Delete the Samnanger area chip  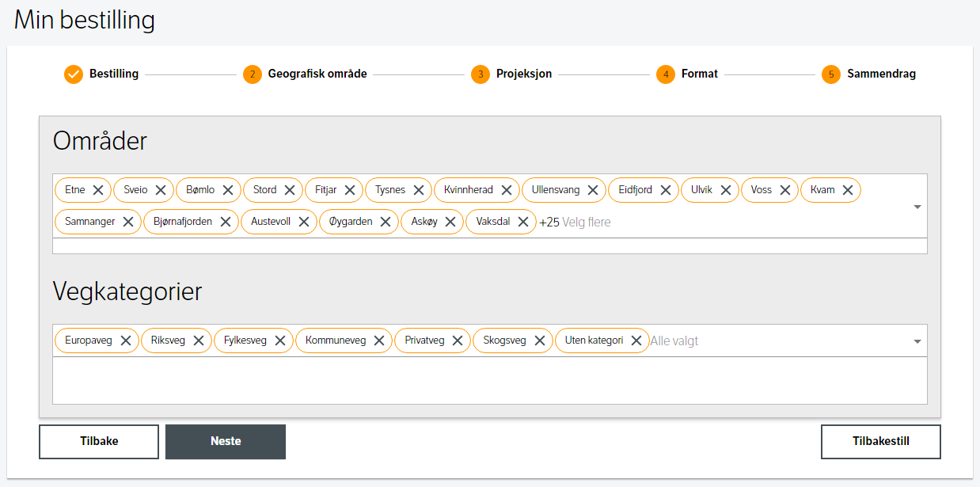click(x=127, y=222)
